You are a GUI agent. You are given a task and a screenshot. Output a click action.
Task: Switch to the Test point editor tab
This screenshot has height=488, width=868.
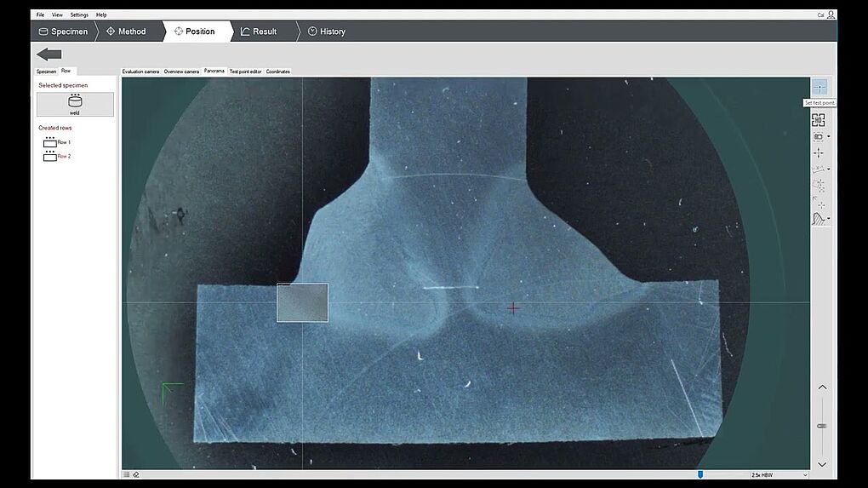pos(245,72)
